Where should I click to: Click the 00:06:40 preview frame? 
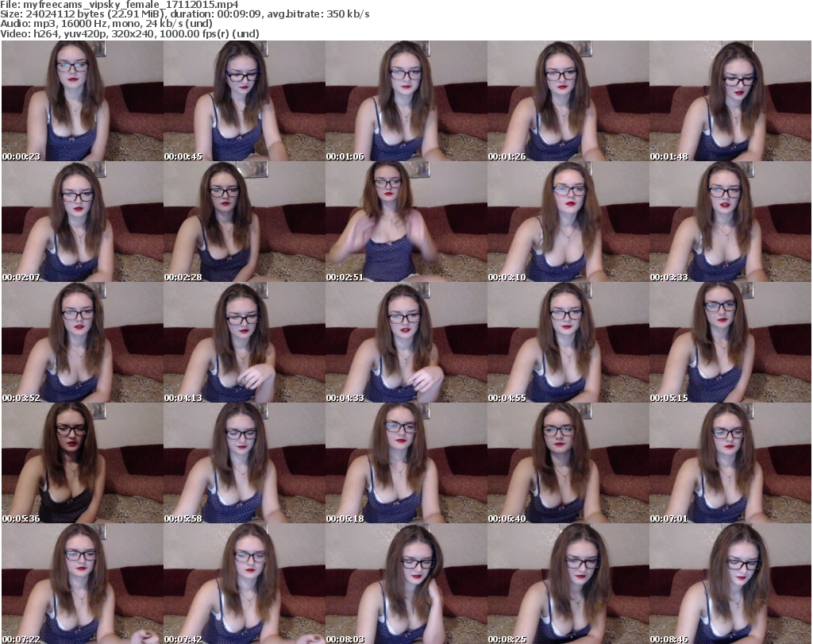point(568,463)
